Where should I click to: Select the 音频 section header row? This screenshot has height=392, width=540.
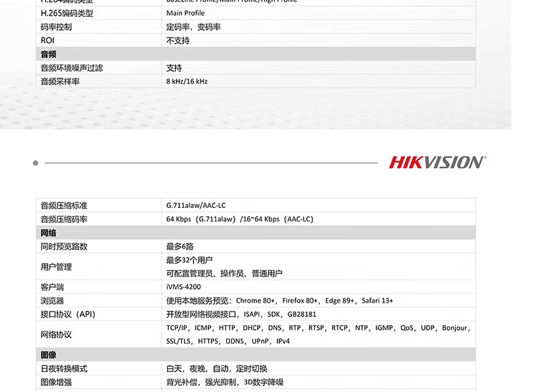coord(255,54)
